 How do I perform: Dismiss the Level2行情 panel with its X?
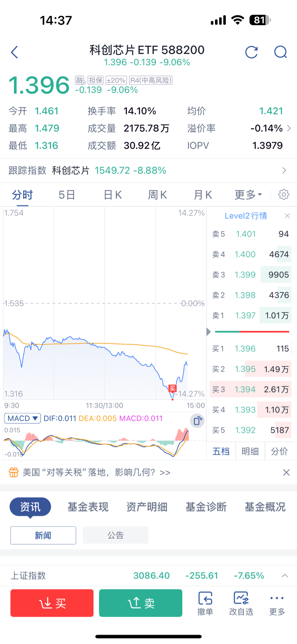pos(287,215)
